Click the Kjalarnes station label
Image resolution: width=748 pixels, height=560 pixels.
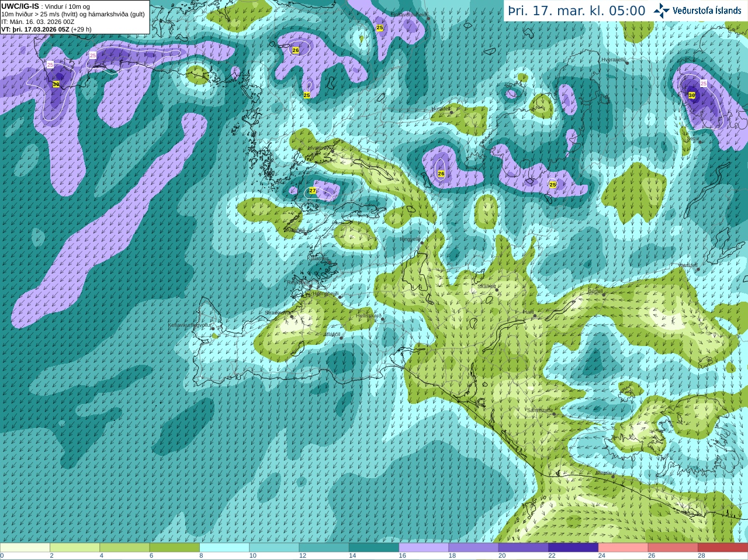coord(318,258)
